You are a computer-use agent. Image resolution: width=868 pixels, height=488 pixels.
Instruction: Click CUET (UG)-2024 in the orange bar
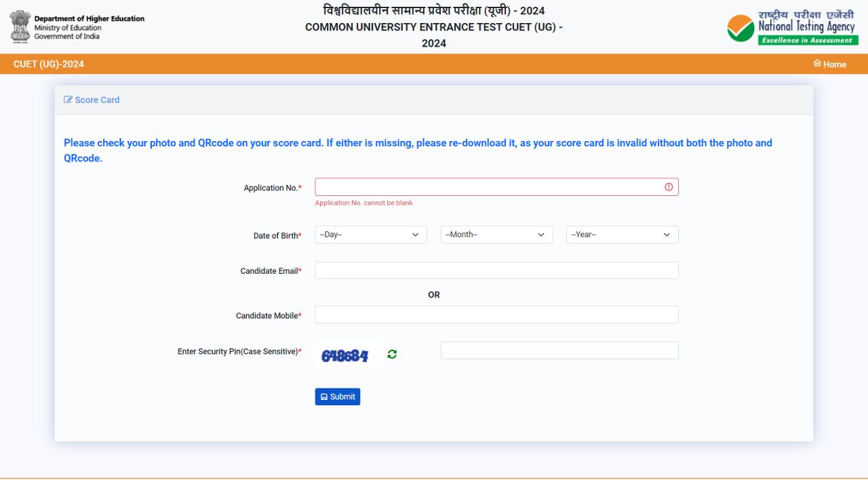pos(49,64)
